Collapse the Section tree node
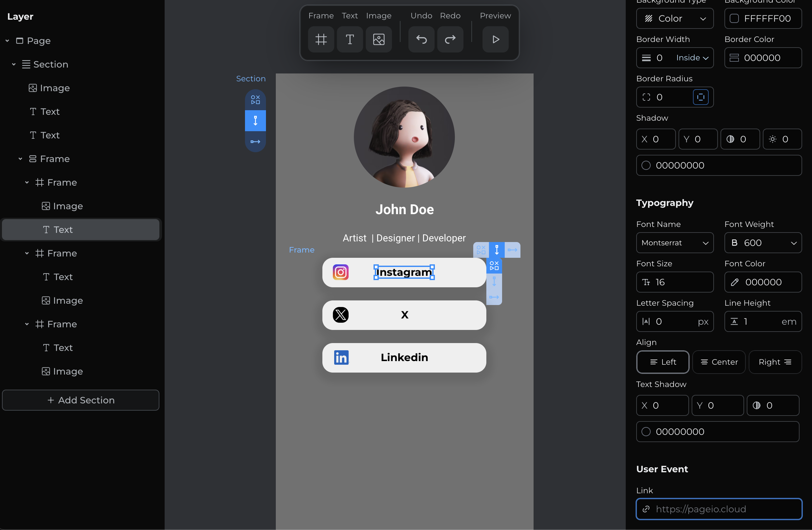Viewport: 812px width, 530px height. (x=14, y=64)
